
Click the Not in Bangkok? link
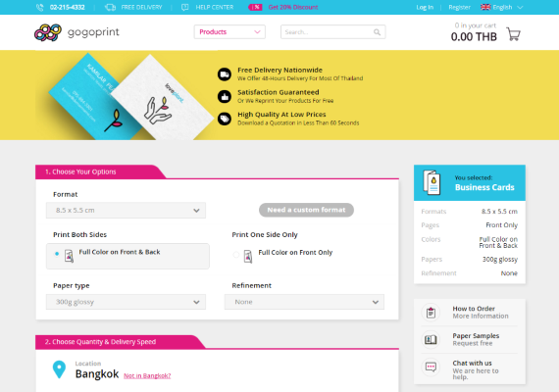click(x=147, y=375)
